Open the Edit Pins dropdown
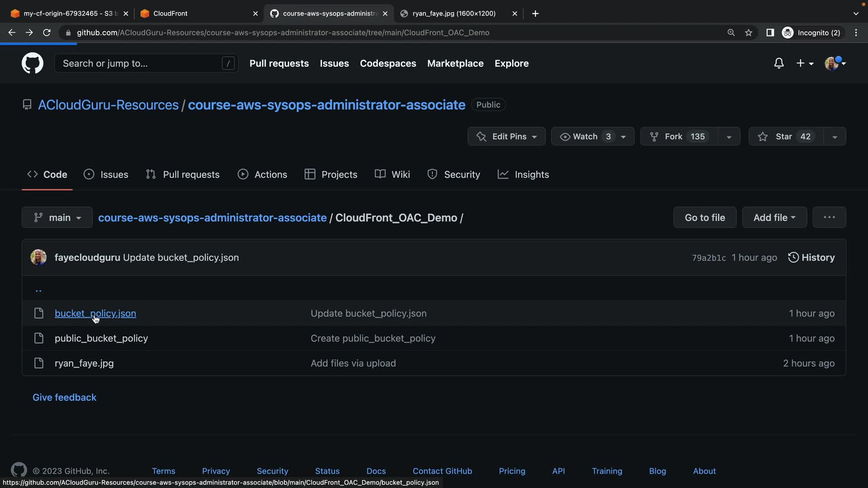This screenshot has height=488, width=868. coord(507,136)
